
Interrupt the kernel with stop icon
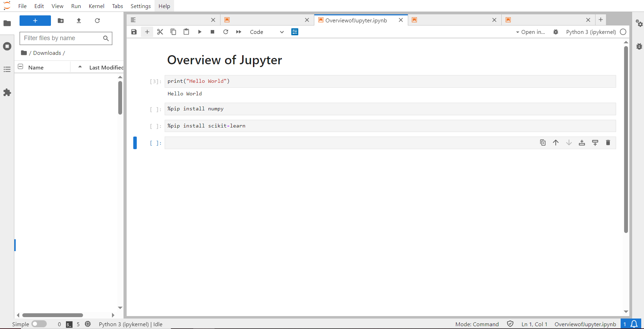(x=212, y=32)
